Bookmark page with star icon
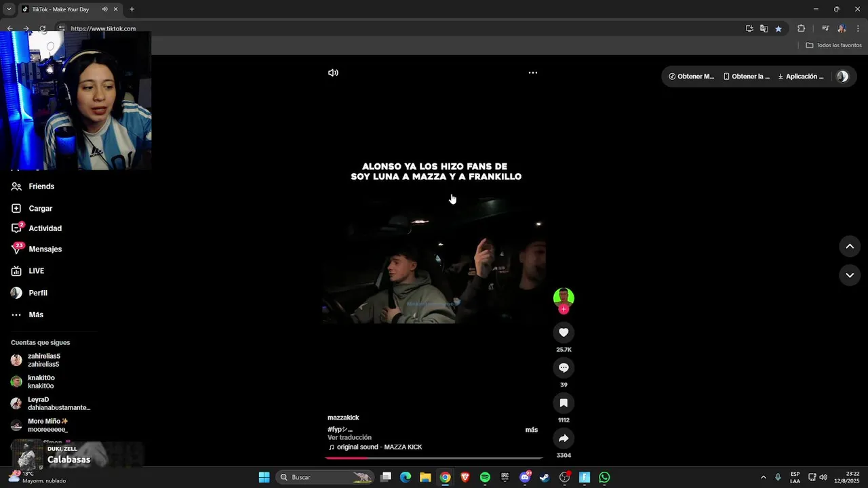 (x=778, y=28)
